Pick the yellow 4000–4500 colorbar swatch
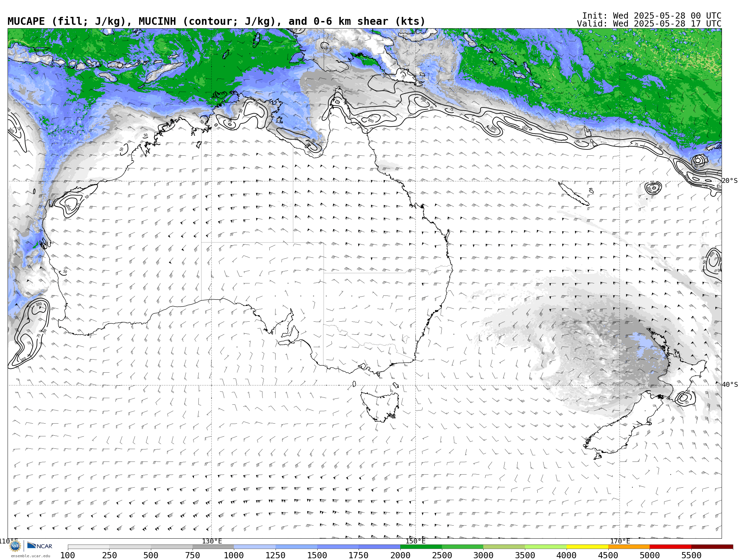Viewport: 744px width, 560px height. (x=587, y=547)
